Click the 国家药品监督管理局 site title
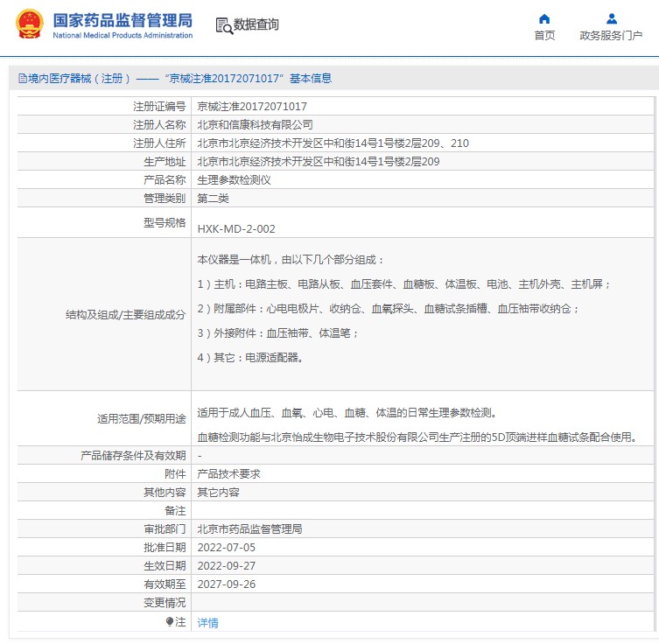Screen dimensions: 659x644 coord(123,21)
